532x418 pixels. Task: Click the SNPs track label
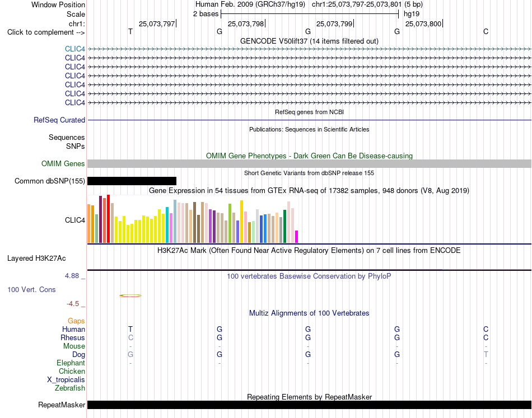pyautogui.click(x=76, y=146)
